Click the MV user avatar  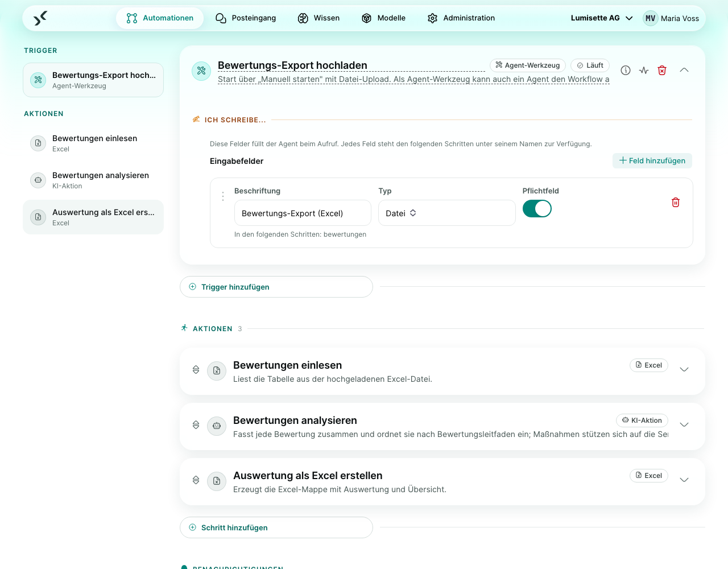pyautogui.click(x=650, y=18)
